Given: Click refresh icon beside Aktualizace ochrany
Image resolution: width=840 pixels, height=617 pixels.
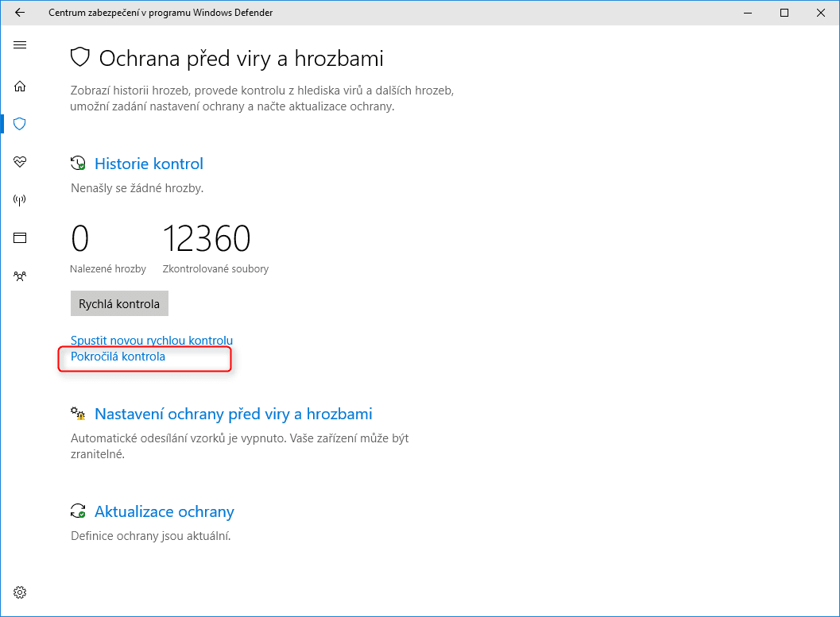Looking at the screenshot, I should [78, 511].
